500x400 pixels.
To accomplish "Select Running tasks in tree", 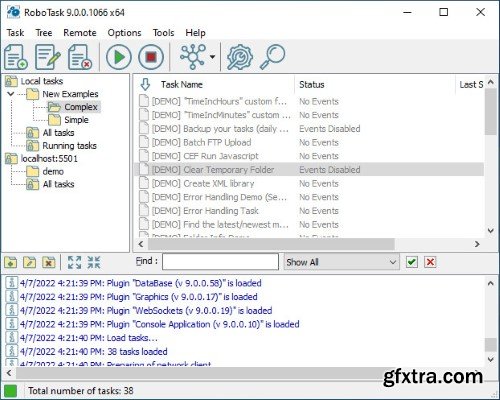I will [x=69, y=146].
